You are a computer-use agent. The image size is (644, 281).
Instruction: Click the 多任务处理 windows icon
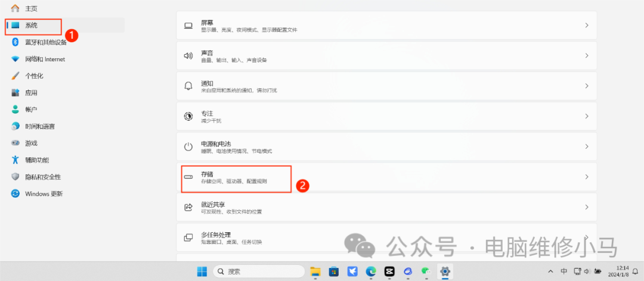188,238
